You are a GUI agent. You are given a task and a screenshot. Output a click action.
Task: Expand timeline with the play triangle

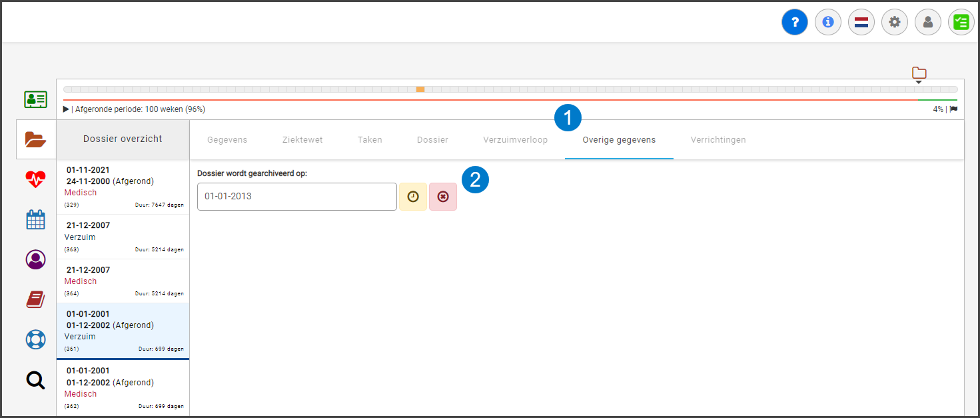point(66,109)
